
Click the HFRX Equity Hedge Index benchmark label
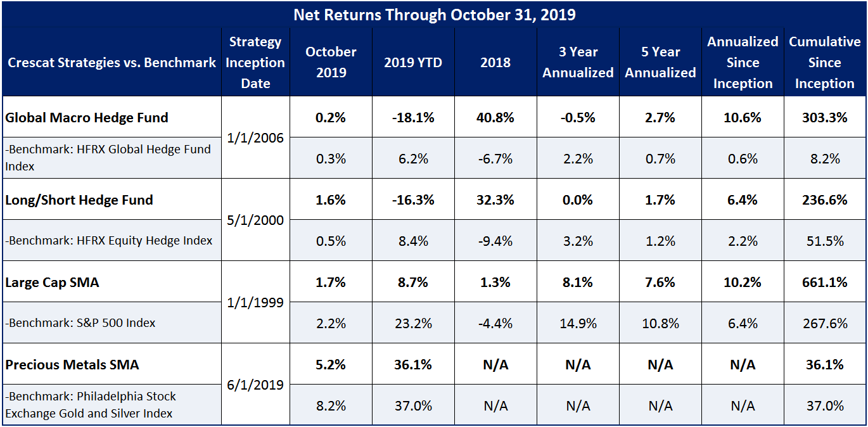click(109, 241)
